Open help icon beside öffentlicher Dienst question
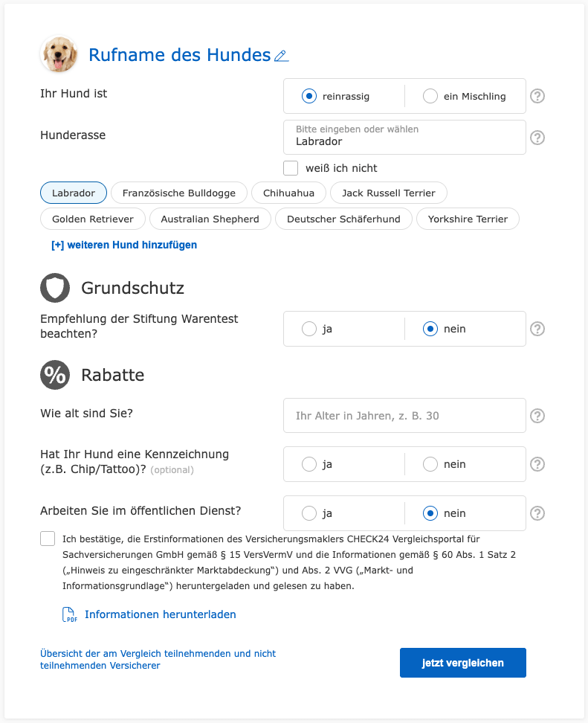Viewport: 588px width, 723px height. [537, 512]
